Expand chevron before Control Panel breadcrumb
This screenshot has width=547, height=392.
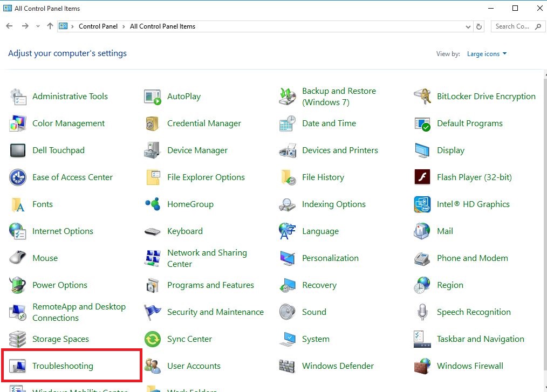(72, 26)
